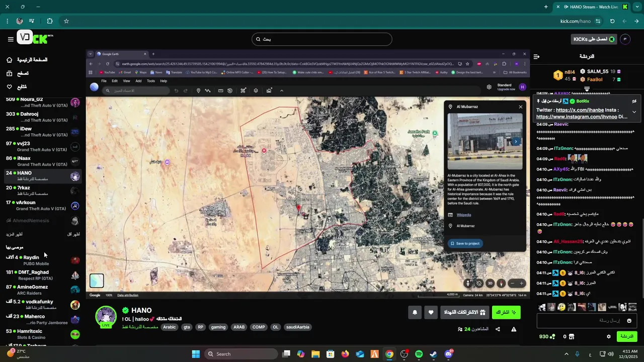
Task: Click the 930 channel points balance
Action: [x=547, y=336]
